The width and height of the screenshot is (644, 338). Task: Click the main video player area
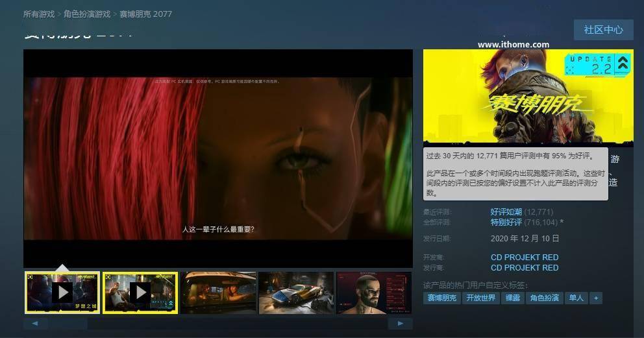coord(218,158)
